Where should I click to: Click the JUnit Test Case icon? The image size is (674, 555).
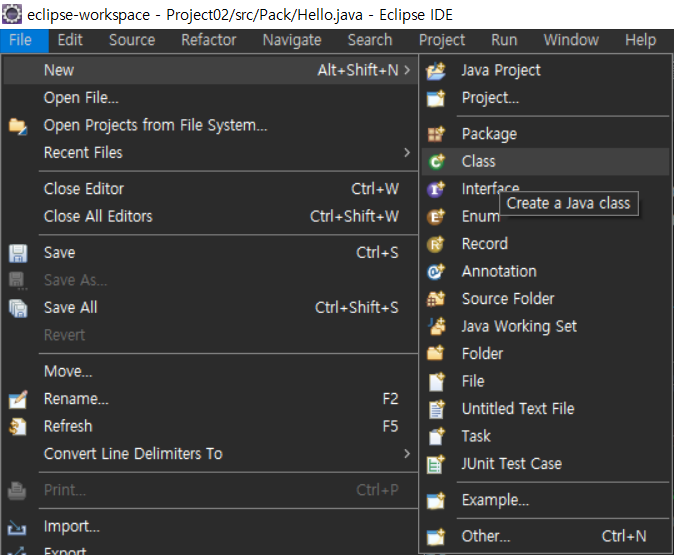click(x=436, y=464)
